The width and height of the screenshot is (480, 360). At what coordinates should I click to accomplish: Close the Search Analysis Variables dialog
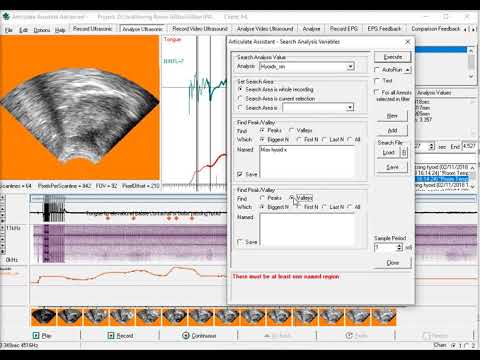(x=408, y=42)
